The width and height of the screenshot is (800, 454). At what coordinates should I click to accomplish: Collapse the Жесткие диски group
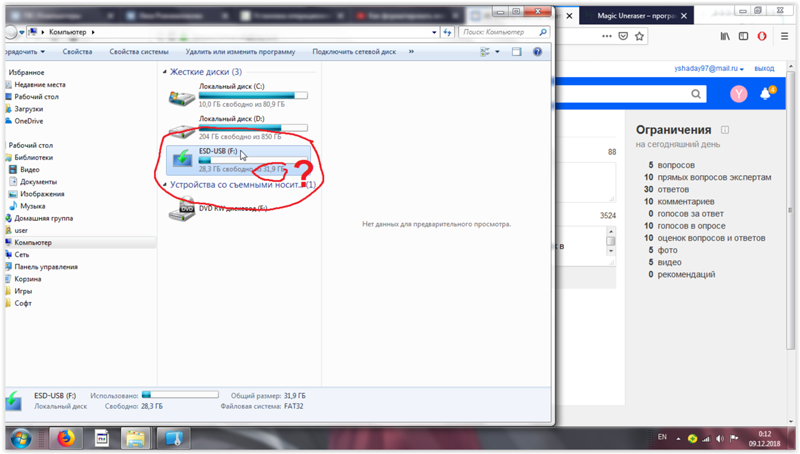(x=164, y=72)
